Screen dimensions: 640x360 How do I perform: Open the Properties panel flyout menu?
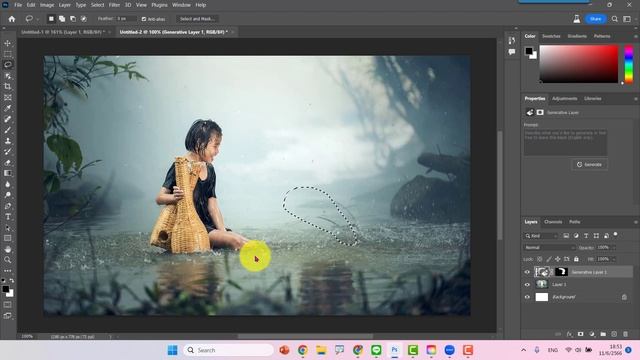(x=635, y=99)
